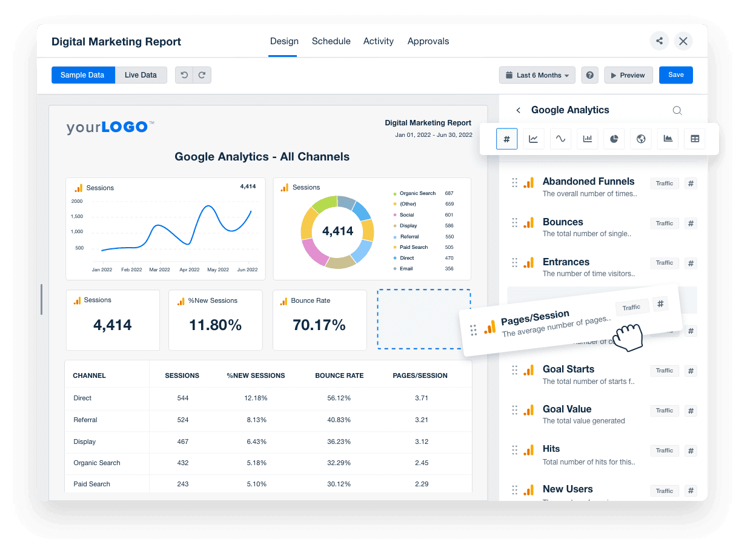Select the bar chart widget type

pyautogui.click(x=587, y=139)
